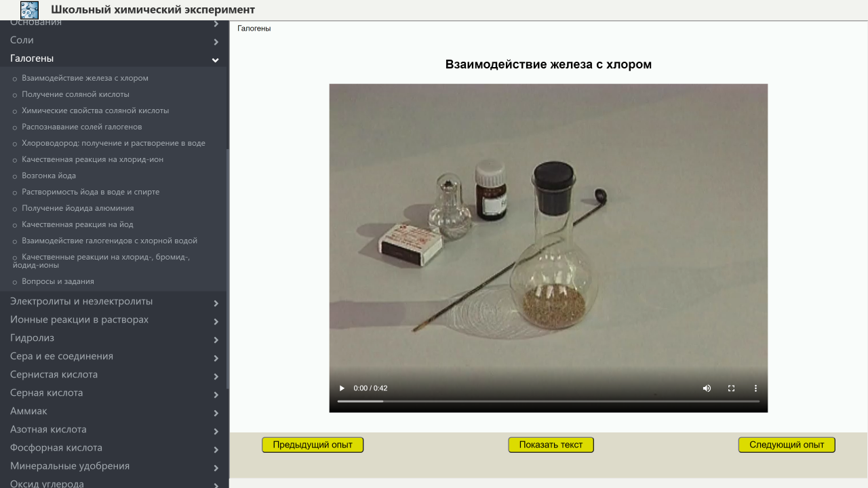868x488 pixels.
Task: Open video more options menu
Action: pos(755,388)
